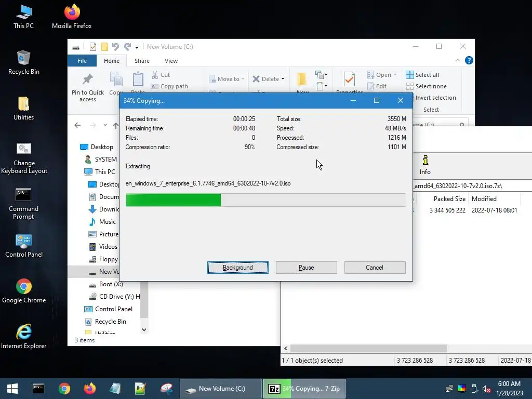Image resolution: width=532 pixels, height=399 pixels.
Task: Select CD Drive (Y:) in tree
Action: pyautogui.click(x=114, y=297)
